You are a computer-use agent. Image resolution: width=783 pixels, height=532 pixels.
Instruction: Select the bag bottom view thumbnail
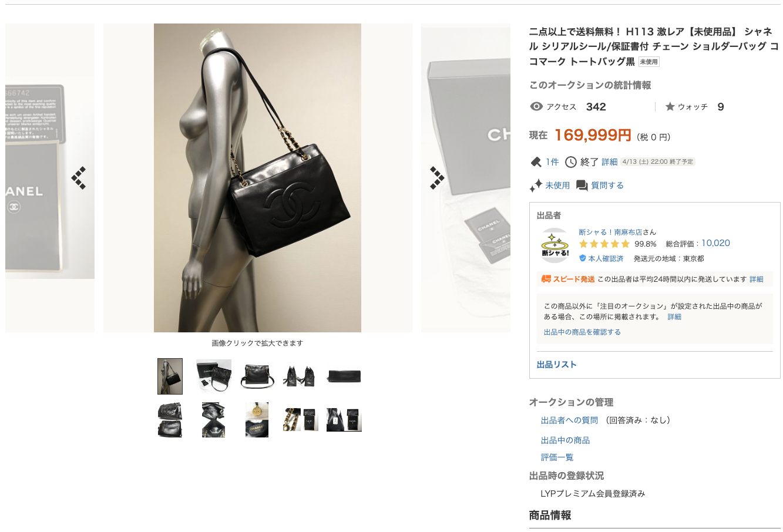(344, 376)
